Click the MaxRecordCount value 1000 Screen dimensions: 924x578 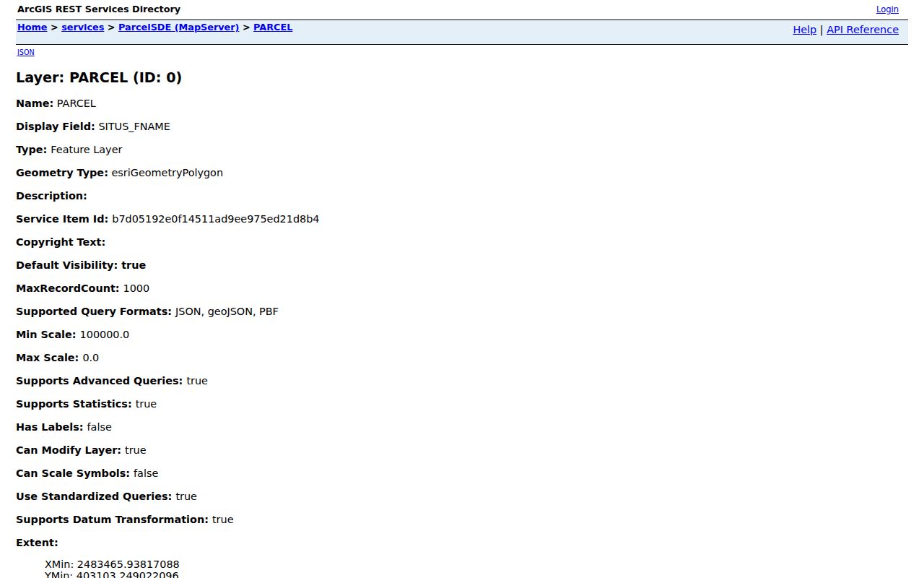click(136, 288)
